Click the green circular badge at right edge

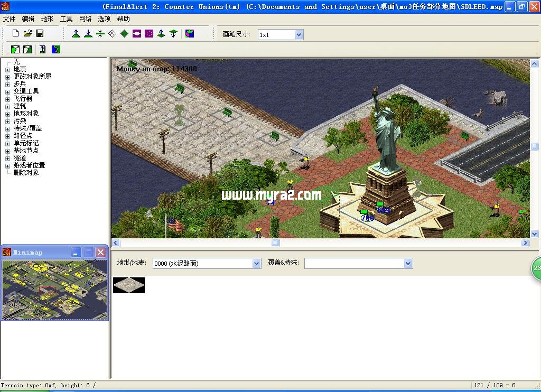[536, 268]
